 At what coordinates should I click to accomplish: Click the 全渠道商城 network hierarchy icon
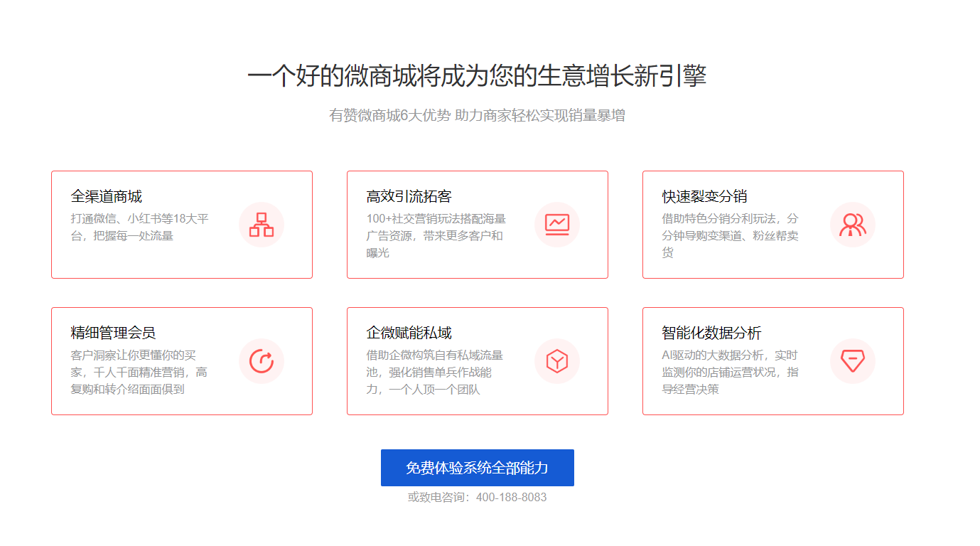click(262, 225)
